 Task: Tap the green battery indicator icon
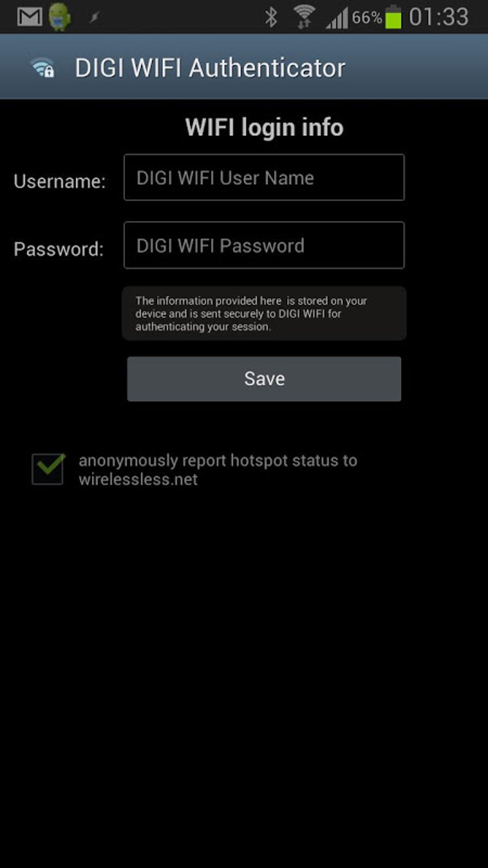[393, 17]
